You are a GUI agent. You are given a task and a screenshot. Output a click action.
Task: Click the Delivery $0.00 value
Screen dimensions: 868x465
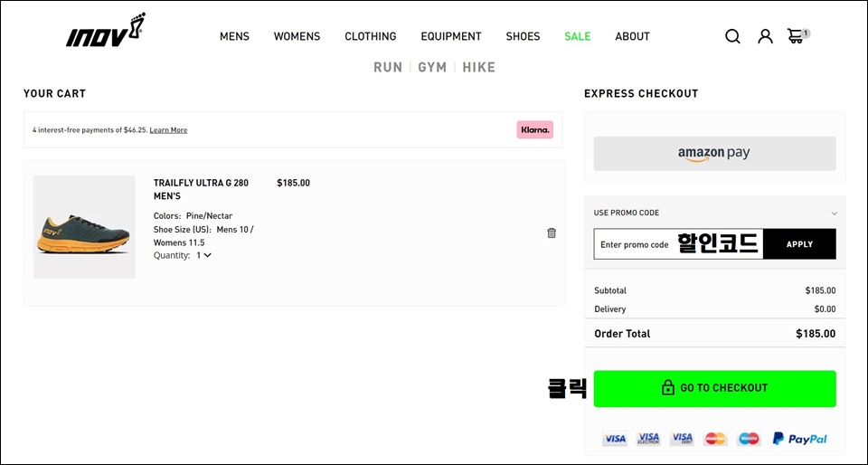pyautogui.click(x=825, y=308)
